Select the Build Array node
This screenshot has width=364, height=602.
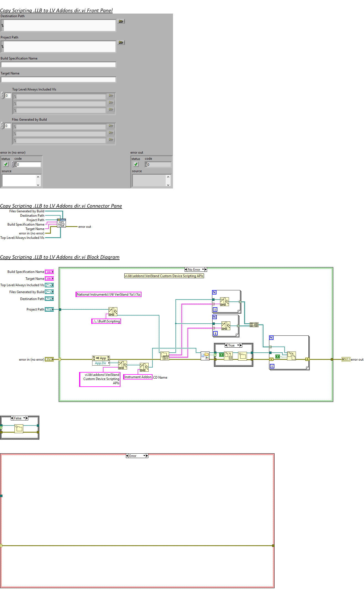click(x=254, y=325)
